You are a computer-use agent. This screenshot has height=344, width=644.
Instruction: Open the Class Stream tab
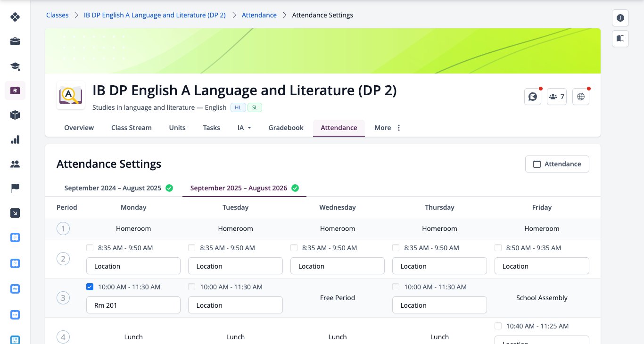(x=132, y=128)
